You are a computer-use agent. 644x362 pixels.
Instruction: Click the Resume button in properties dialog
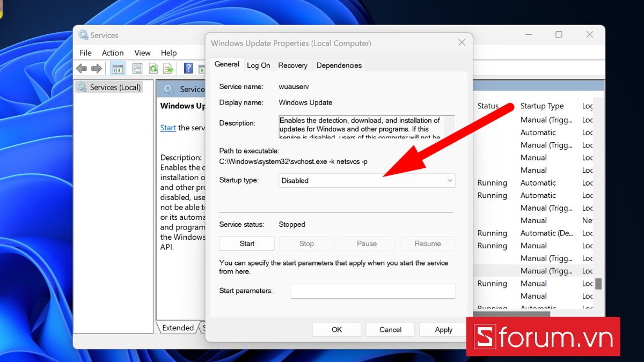(x=427, y=243)
